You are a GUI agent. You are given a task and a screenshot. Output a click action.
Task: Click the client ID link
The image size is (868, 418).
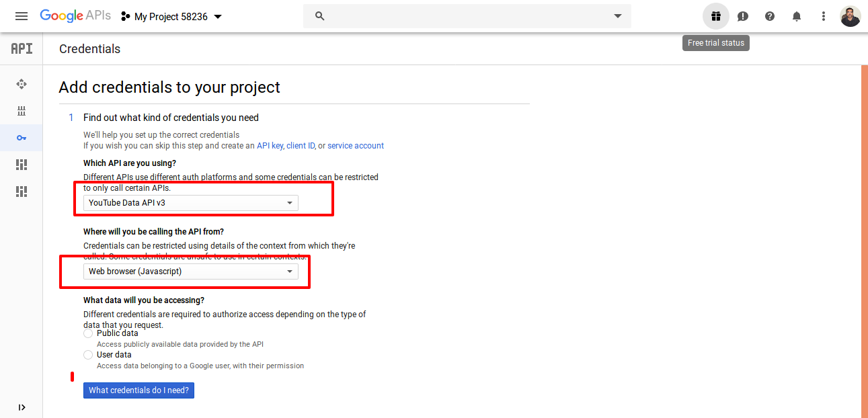coord(301,146)
